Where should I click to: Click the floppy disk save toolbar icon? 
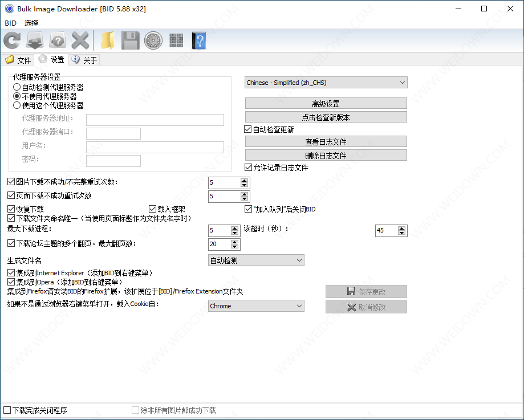131,40
